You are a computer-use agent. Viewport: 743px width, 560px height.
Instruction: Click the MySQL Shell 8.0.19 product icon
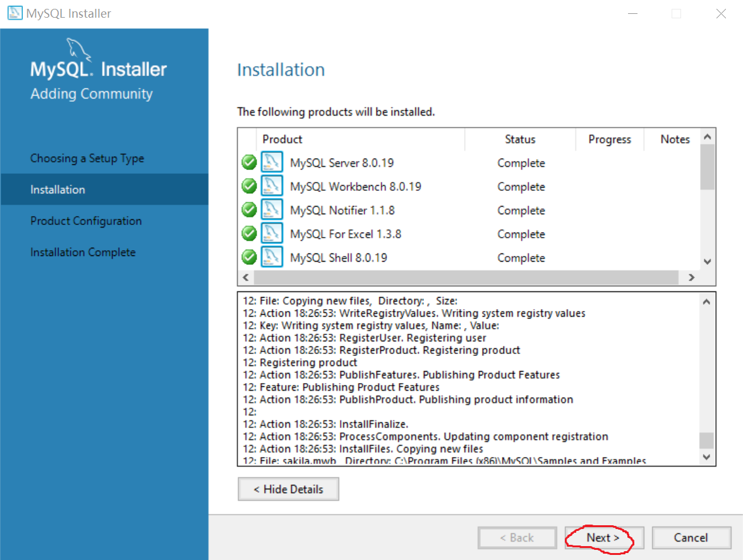pos(272,257)
